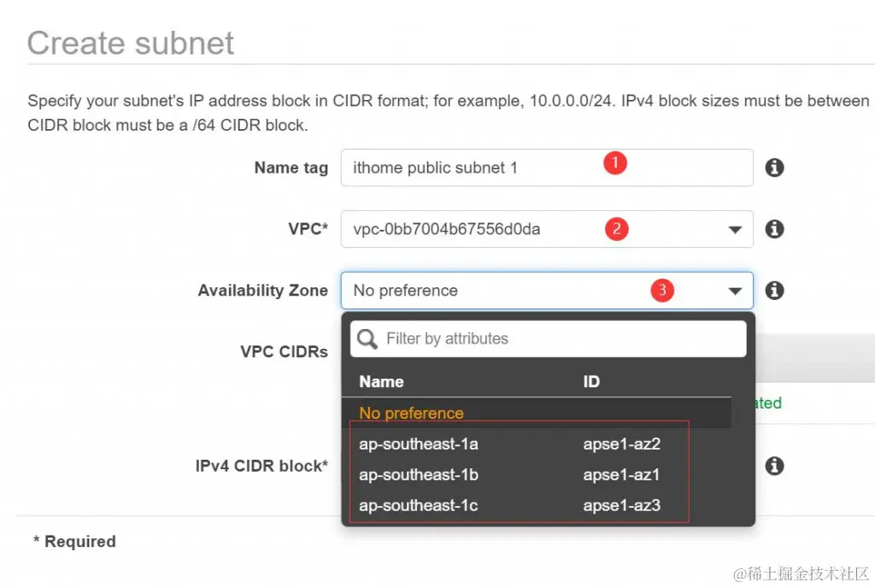Viewport: 875px width, 588px height.
Task: Click the Name tag info icon
Action: tap(774, 168)
